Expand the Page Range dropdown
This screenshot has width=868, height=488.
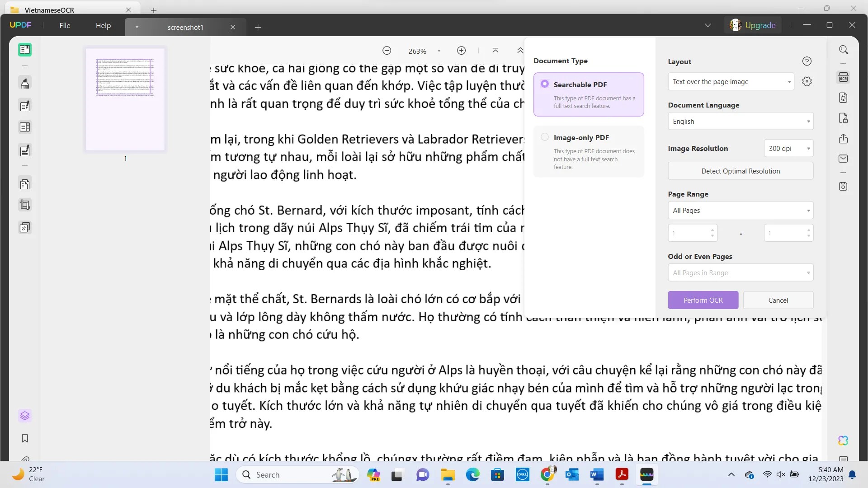(740, 210)
